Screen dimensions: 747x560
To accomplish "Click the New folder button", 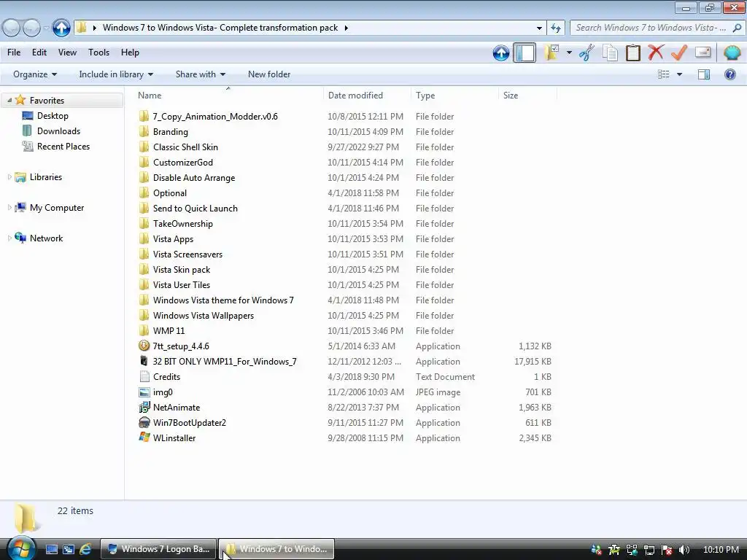I will point(269,74).
